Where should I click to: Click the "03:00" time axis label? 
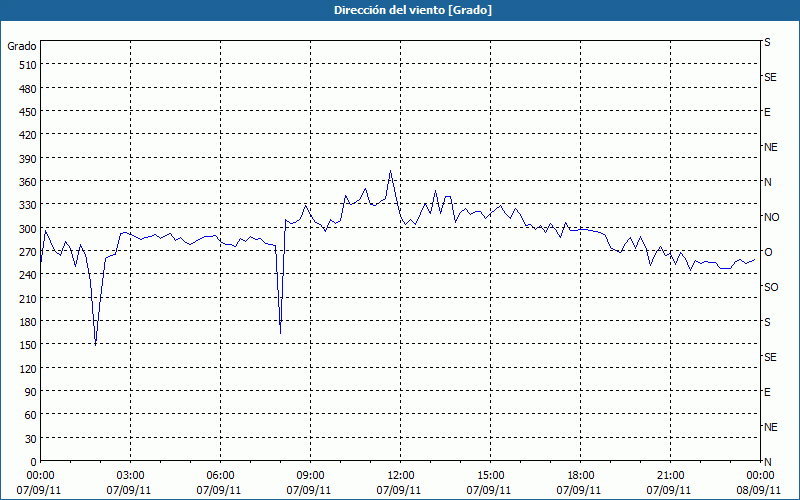(131, 476)
